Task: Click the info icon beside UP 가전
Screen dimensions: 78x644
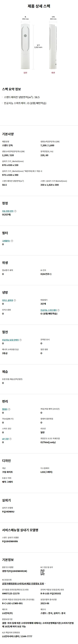Action: tap(11, 439)
